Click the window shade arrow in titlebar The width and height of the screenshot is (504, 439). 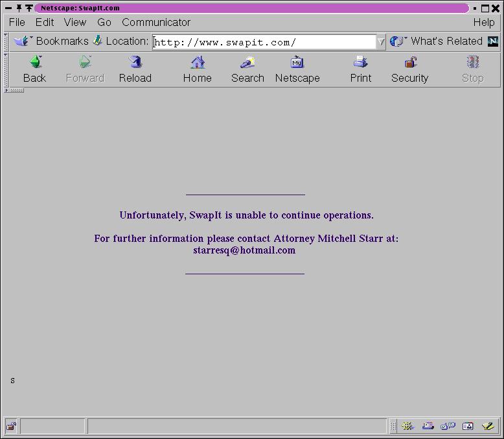29,8
